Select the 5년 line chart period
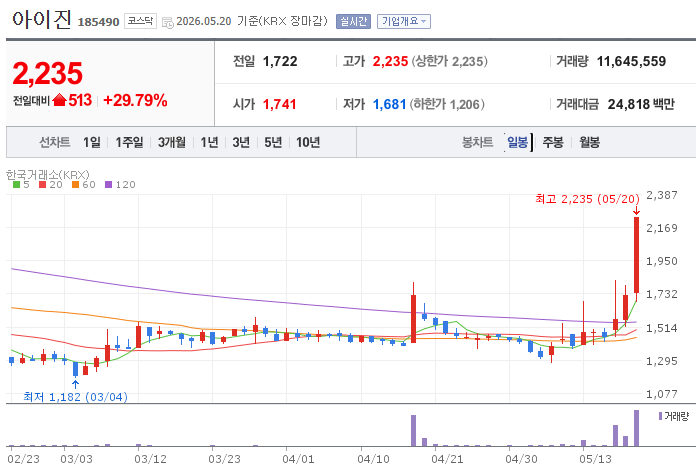The width and height of the screenshot is (696, 470). 273,142
